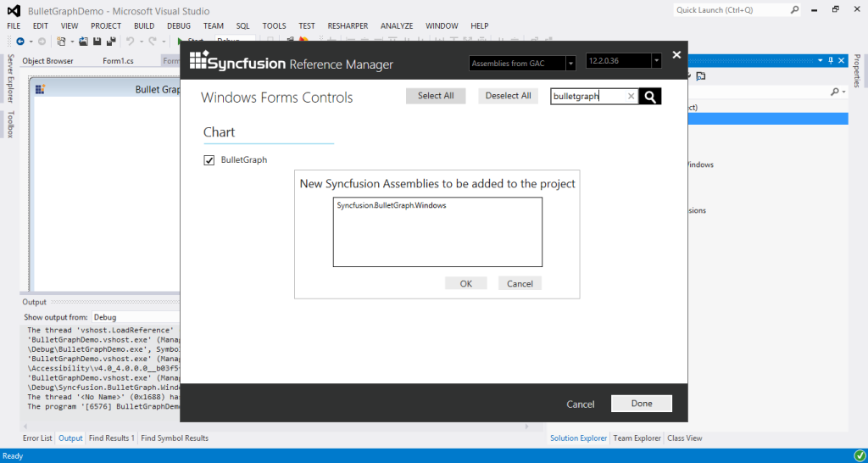
Task: Click the Visual Studio logo icon in title bar
Action: coord(14,10)
